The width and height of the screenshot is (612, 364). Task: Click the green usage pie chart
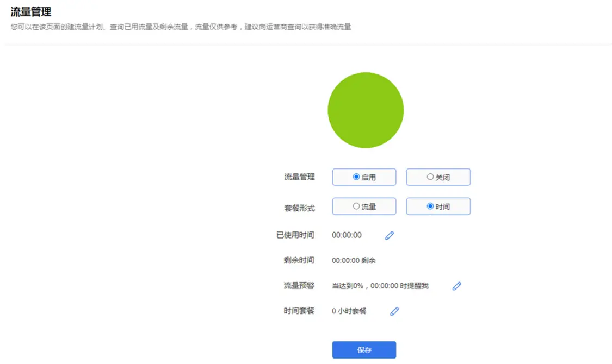pos(366,110)
